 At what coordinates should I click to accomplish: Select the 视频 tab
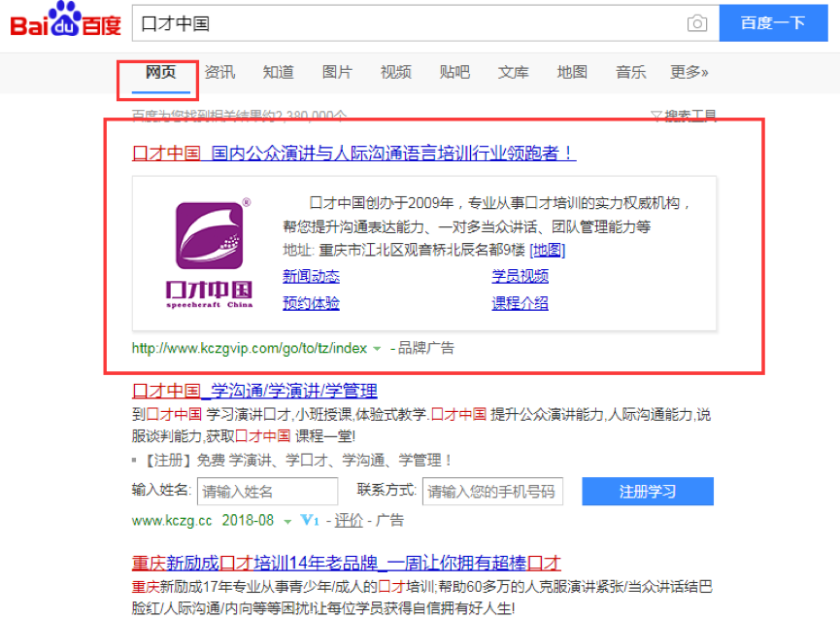point(395,72)
